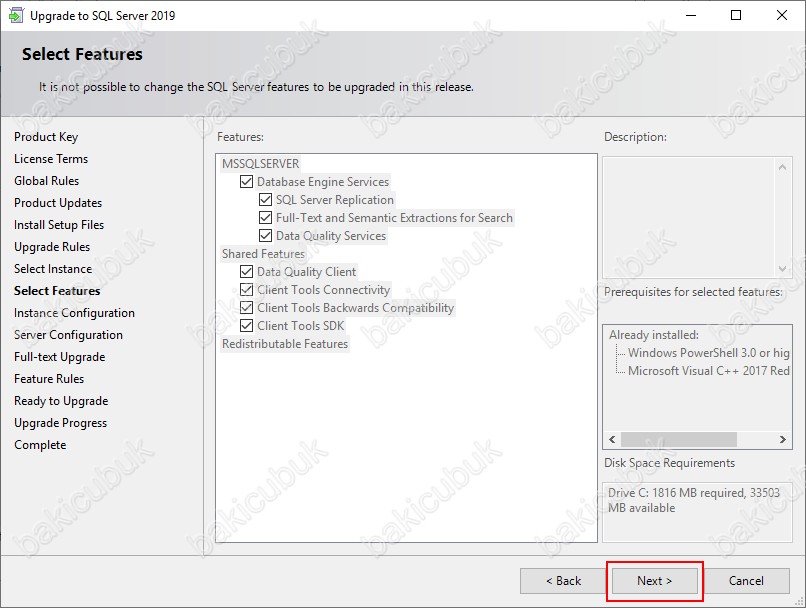This screenshot has height=608, width=806.
Task: Toggle Database Engine Services checkbox
Action: tap(246, 181)
